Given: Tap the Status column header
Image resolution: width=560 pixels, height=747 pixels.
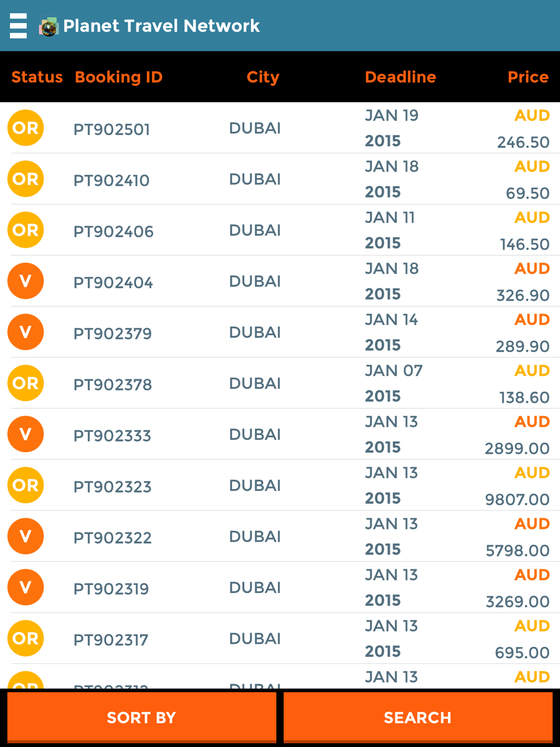Looking at the screenshot, I should pos(37,77).
